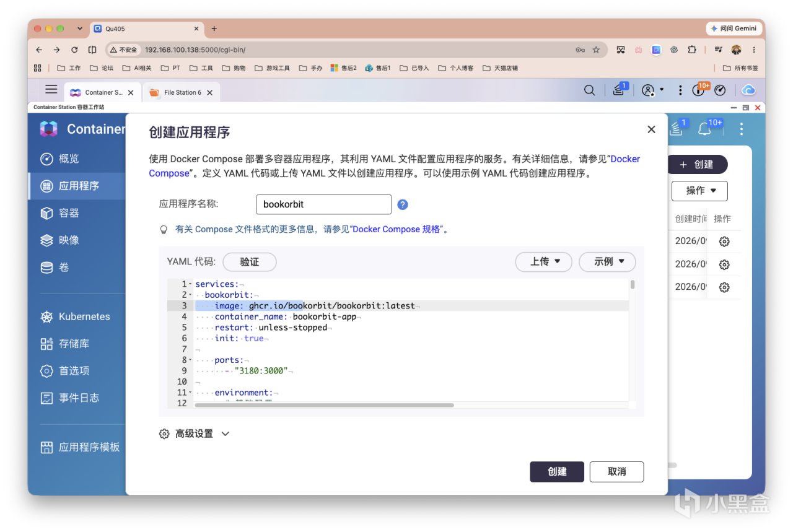The width and height of the screenshot is (793, 532).
Task: Close the 创建应用程序 dialog
Action: click(651, 129)
